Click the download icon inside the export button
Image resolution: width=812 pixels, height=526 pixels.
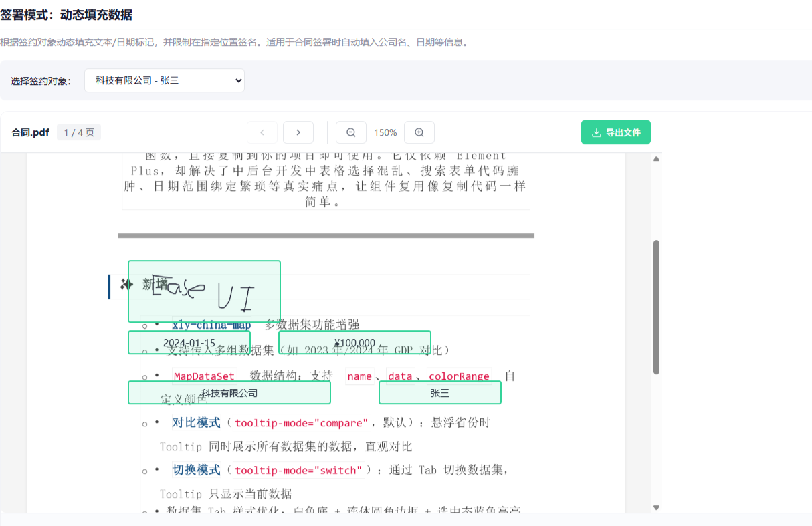click(596, 132)
